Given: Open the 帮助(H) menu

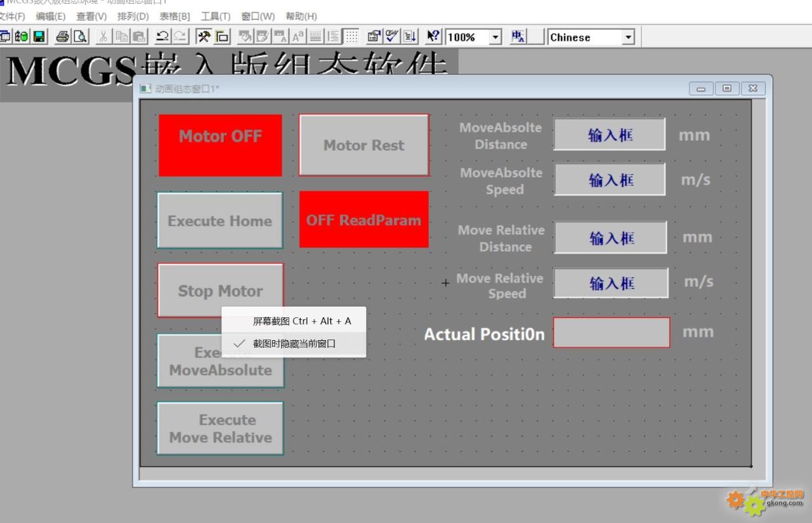Looking at the screenshot, I should point(301,17).
